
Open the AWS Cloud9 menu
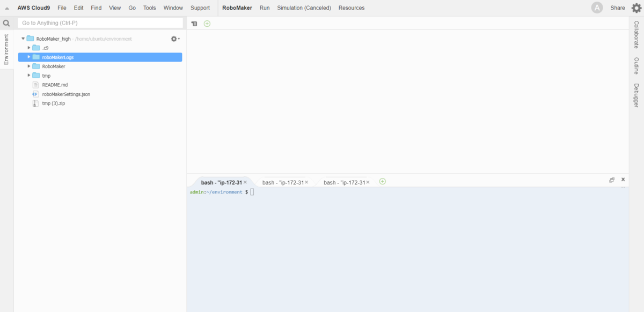34,8
